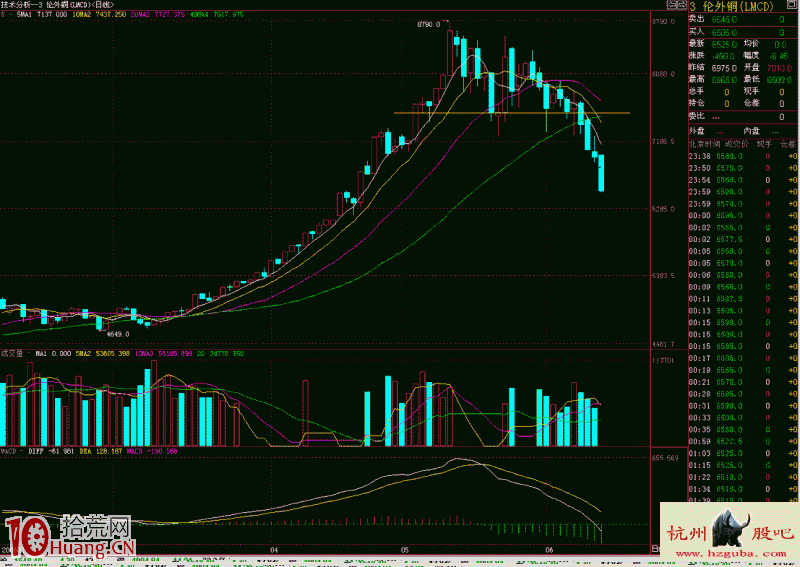Click the 5MA1 7137.000 indicator label
The image size is (800, 567).
[x=42, y=15]
